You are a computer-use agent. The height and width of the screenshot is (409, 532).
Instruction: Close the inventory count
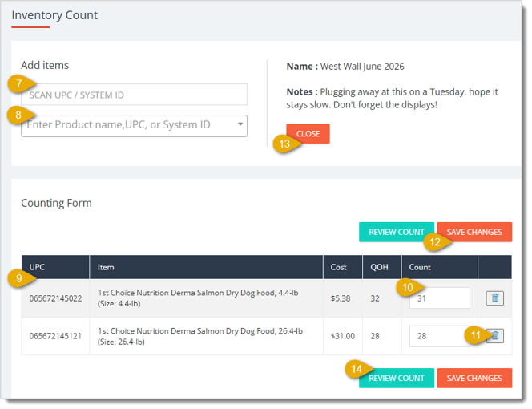[310, 135]
